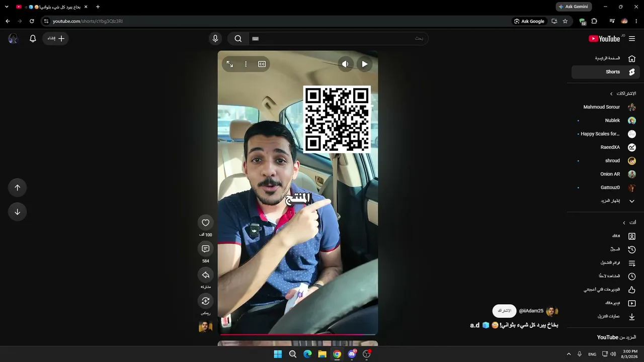Image resolution: width=644 pixels, height=362 pixels.
Task: Open the Gattouz0 channel
Action: tap(606, 188)
